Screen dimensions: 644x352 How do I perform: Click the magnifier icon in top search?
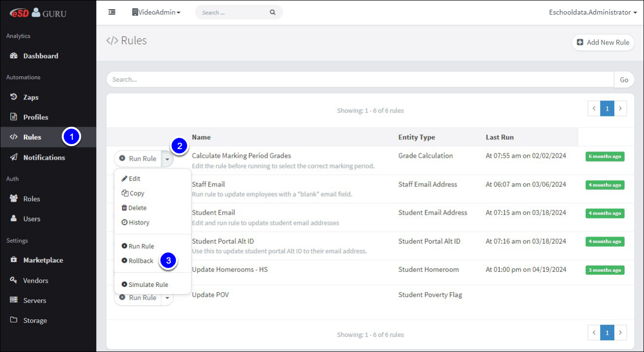273,12
